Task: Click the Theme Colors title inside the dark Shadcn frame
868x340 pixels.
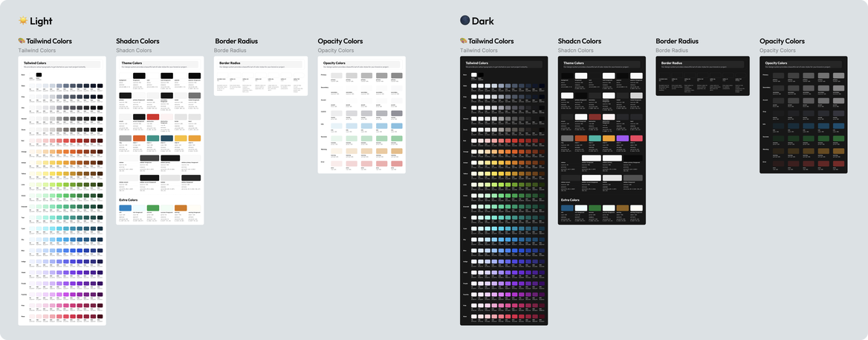Action: 574,63
